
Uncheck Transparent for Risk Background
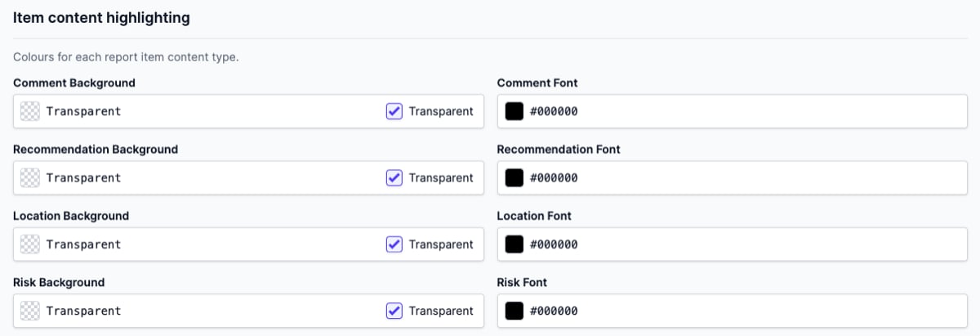click(394, 311)
